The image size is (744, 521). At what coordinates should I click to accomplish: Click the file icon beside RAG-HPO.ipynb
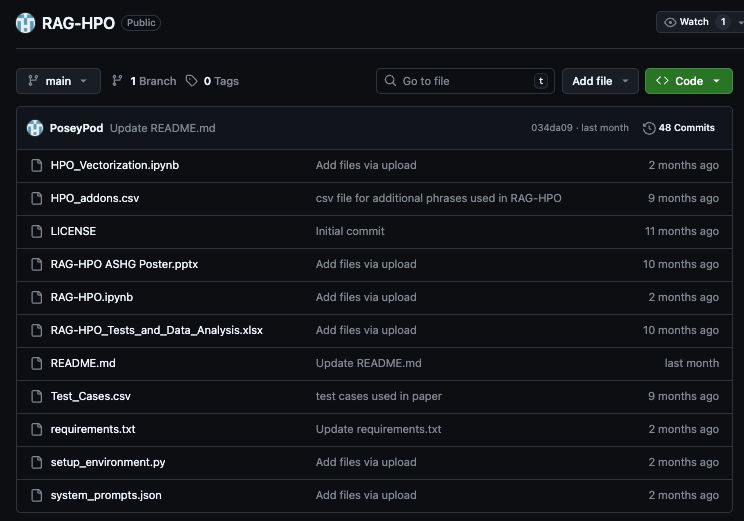(37, 297)
